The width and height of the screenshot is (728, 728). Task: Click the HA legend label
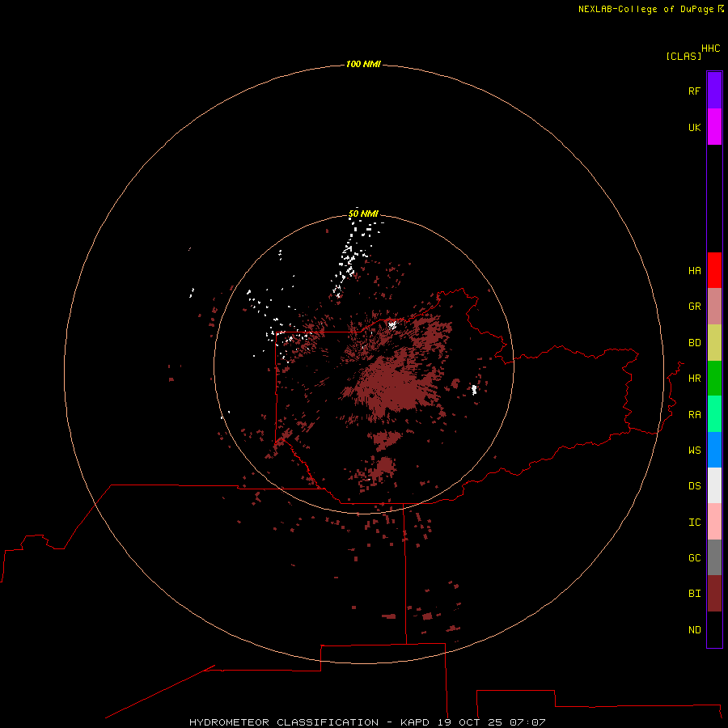click(x=694, y=271)
